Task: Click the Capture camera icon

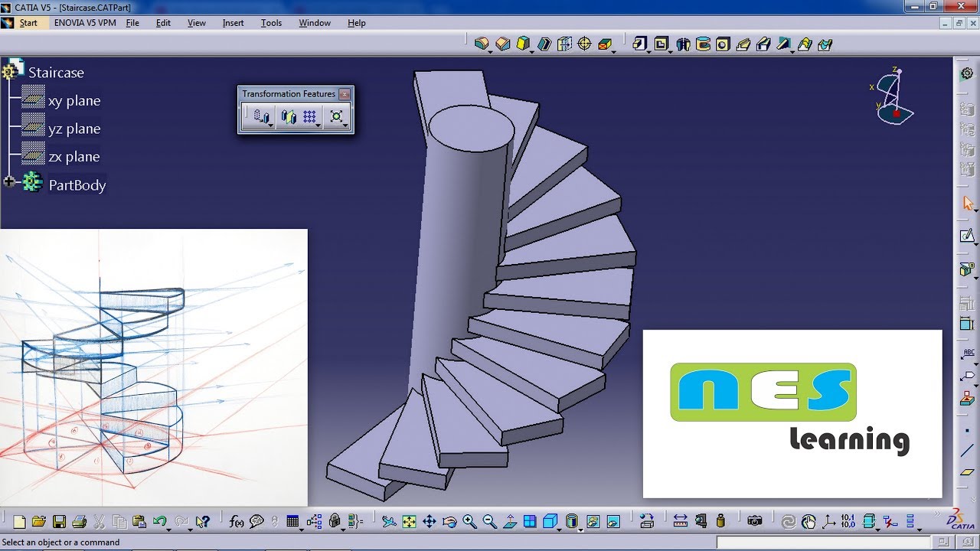Action: (755, 521)
